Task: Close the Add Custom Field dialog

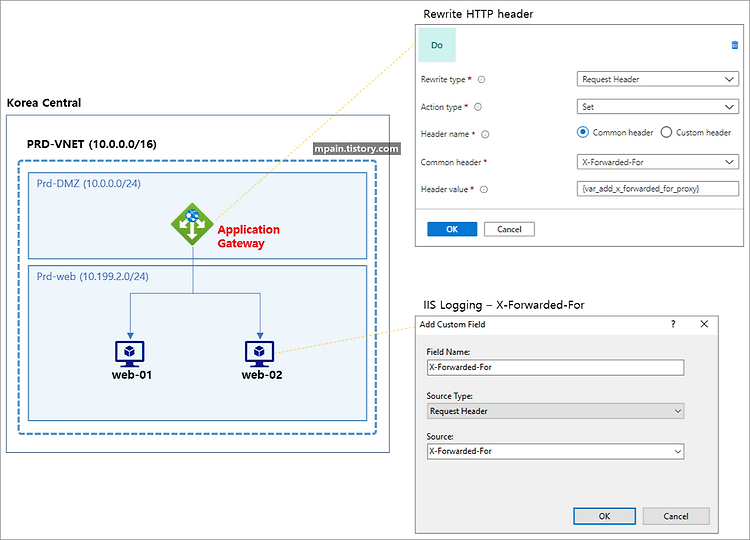Action: pyautogui.click(x=704, y=324)
